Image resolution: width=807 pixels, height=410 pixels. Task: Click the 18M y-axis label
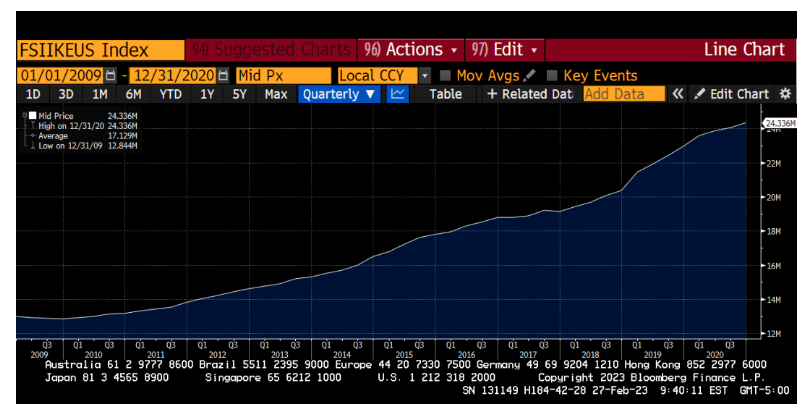click(774, 231)
